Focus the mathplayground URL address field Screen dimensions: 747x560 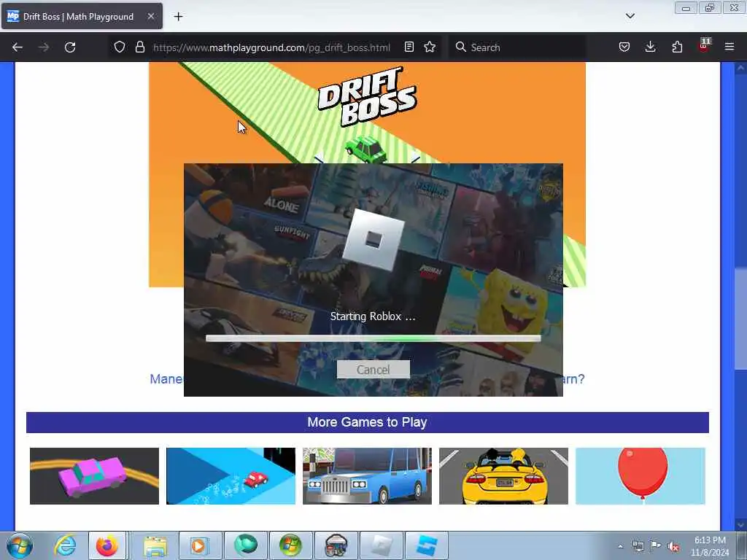[271, 47]
